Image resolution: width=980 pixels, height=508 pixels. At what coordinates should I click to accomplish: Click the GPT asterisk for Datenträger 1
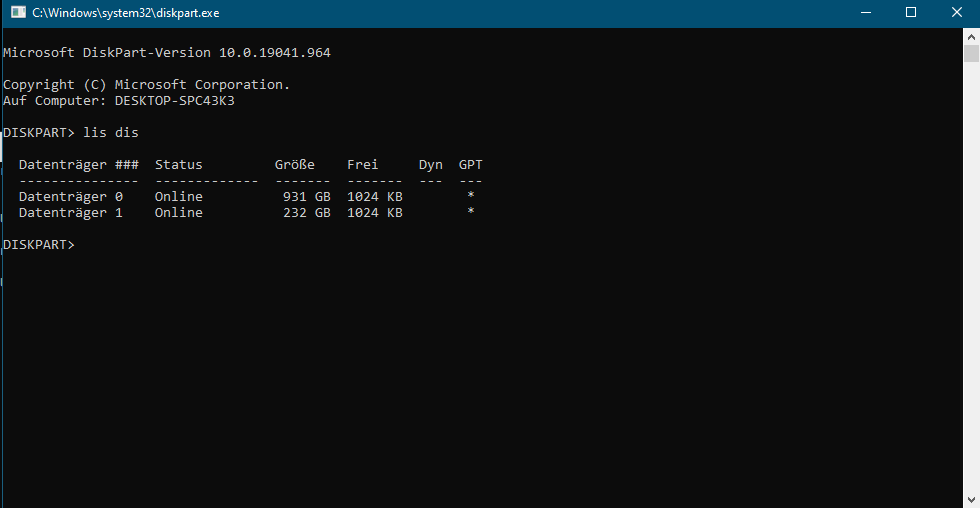pos(471,212)
